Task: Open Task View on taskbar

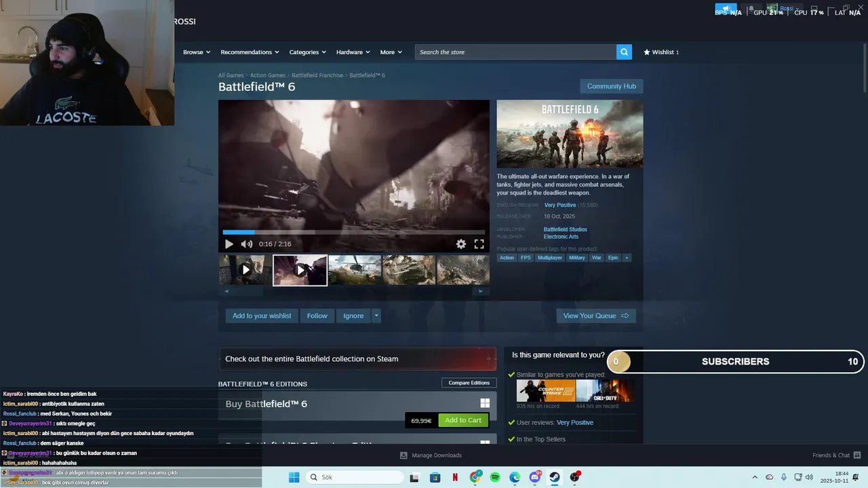Action: (x=414, y=477)
